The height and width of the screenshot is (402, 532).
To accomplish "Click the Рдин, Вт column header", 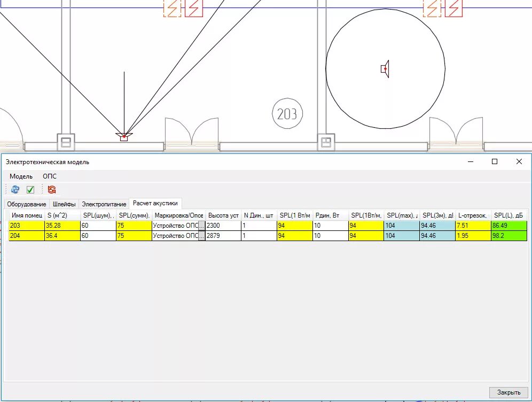I will (331, 215).
